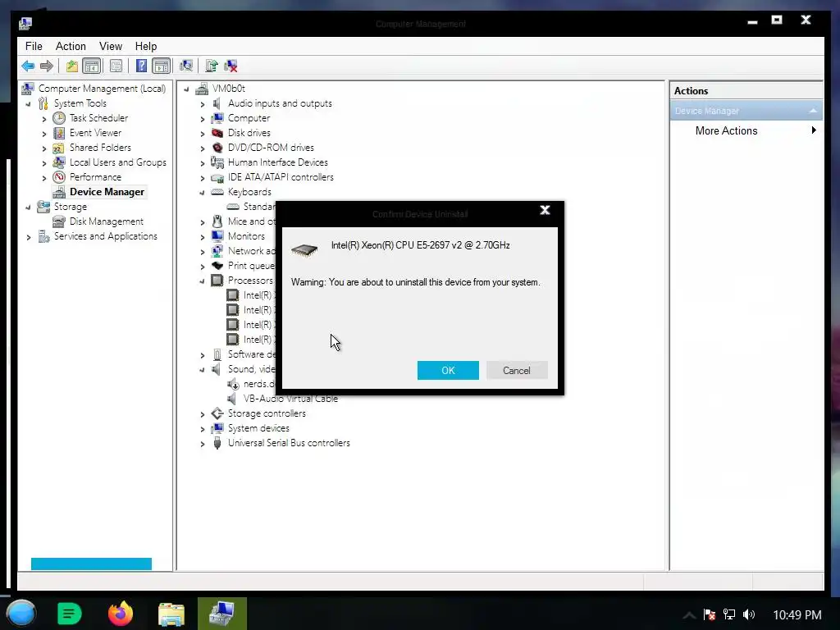This screenshot has width=840, height=630.
Task: Open the Action menu
Action: click(x=71, y=46)
